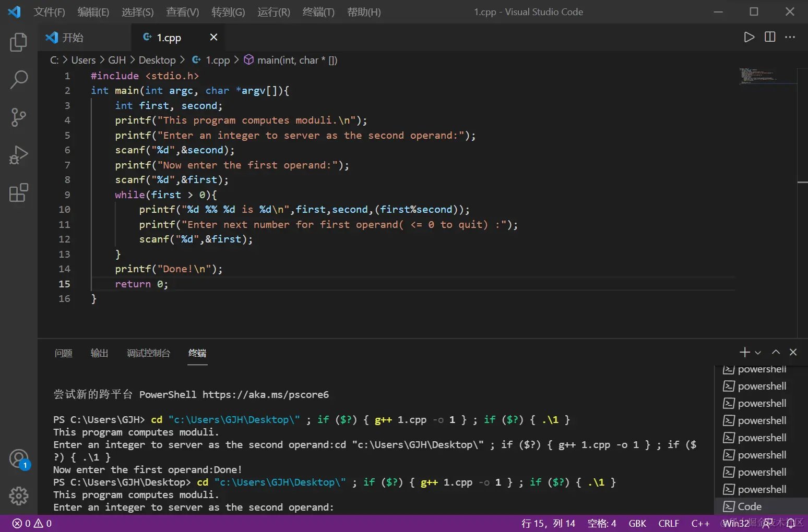Maximize the terminal panel with chevron
The image size is (808, 532).
pos(776,352)
